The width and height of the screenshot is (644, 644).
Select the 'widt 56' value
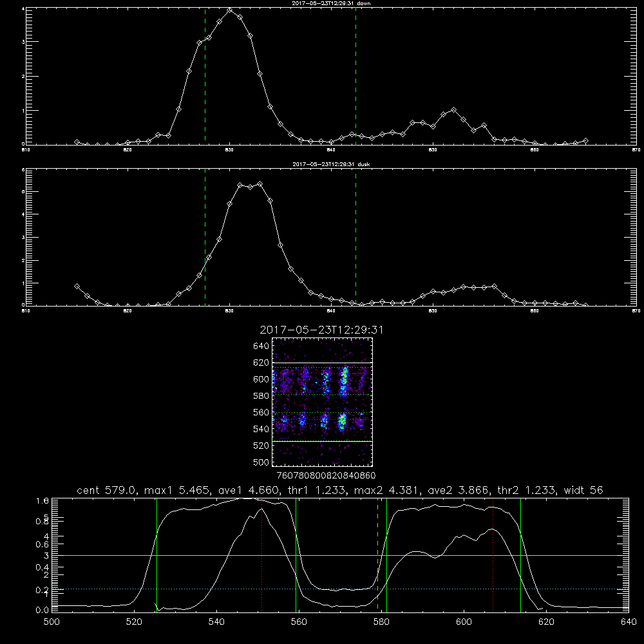point(583,490)
